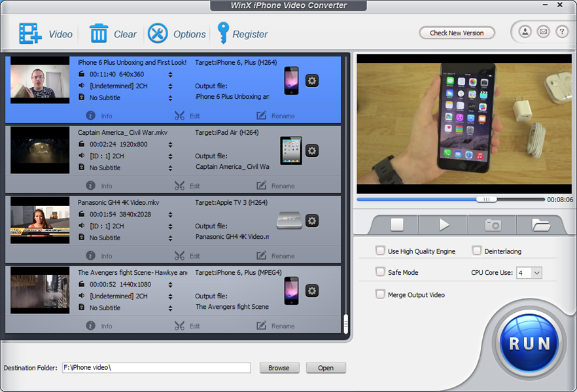Rename the Captain America output file
Viewport: 577px width, 392px height.
pyautogui.click(x=275, y=185)
